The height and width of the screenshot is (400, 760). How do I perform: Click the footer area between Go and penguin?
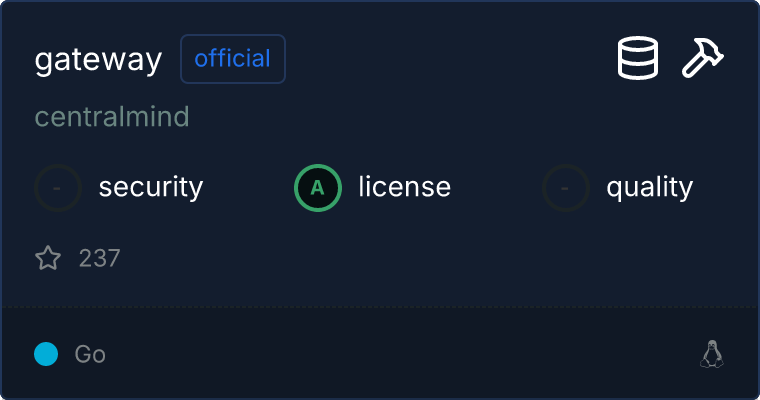point(400,354)
